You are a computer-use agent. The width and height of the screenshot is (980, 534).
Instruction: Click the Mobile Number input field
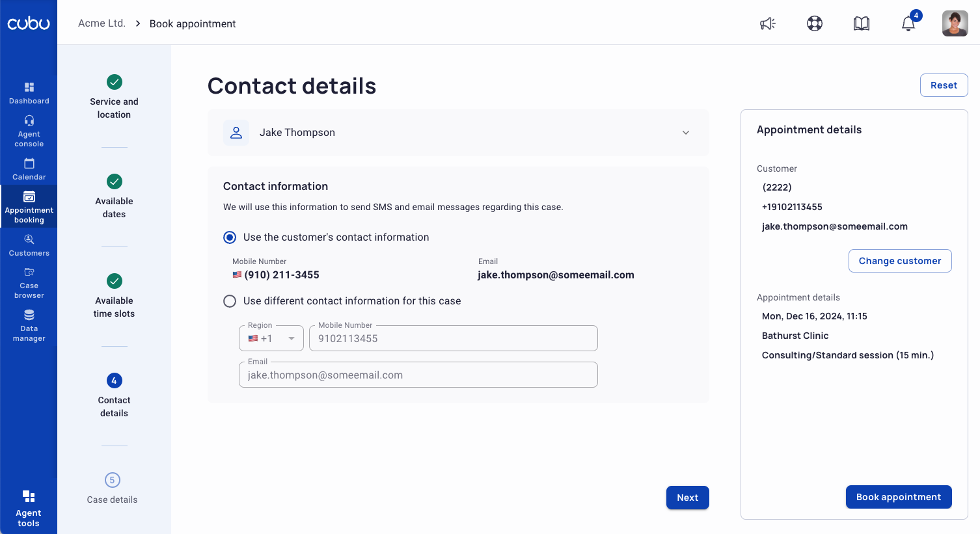click(454, 338)
